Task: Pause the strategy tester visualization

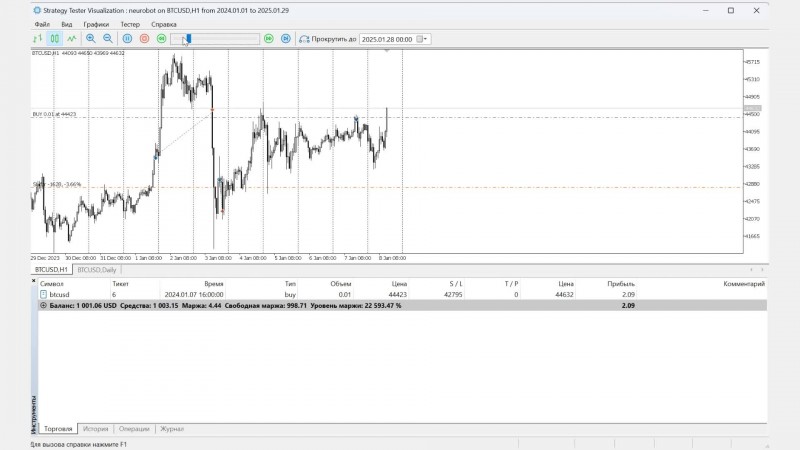Action: (x=128, y=39)
